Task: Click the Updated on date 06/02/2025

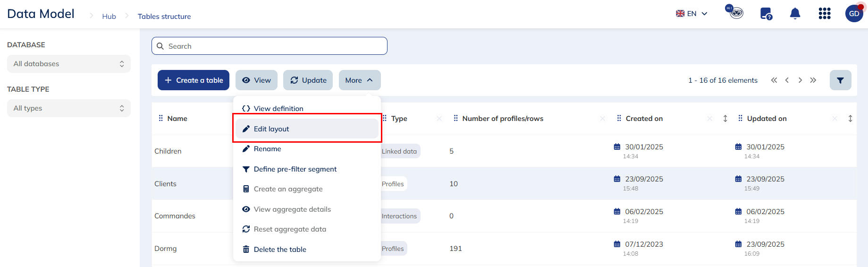Action: [765, 212]
